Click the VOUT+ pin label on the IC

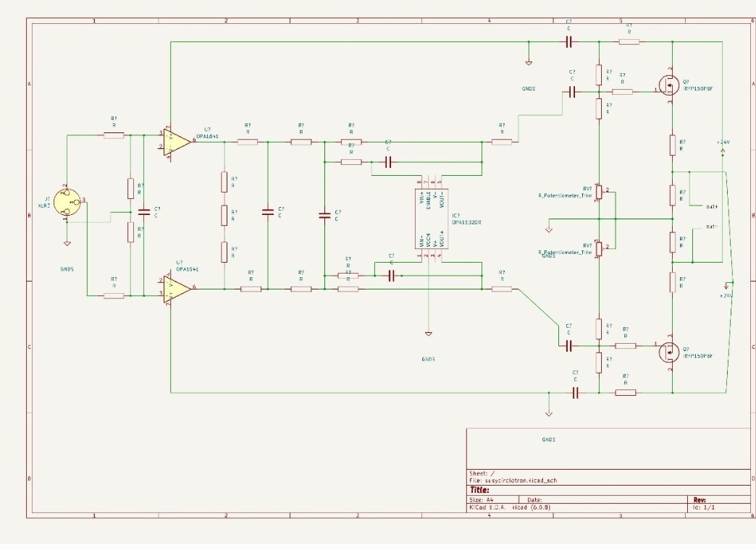[x=442, y=239]
